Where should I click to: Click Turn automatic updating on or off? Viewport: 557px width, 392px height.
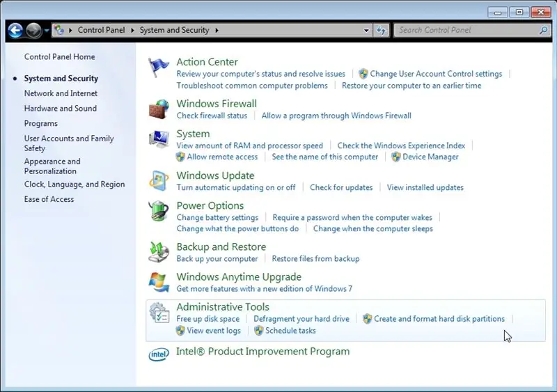(236, 187)
